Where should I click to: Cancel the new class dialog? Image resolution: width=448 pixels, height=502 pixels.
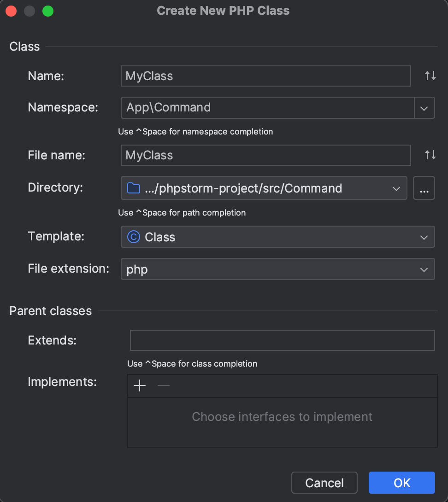point(324,483)
